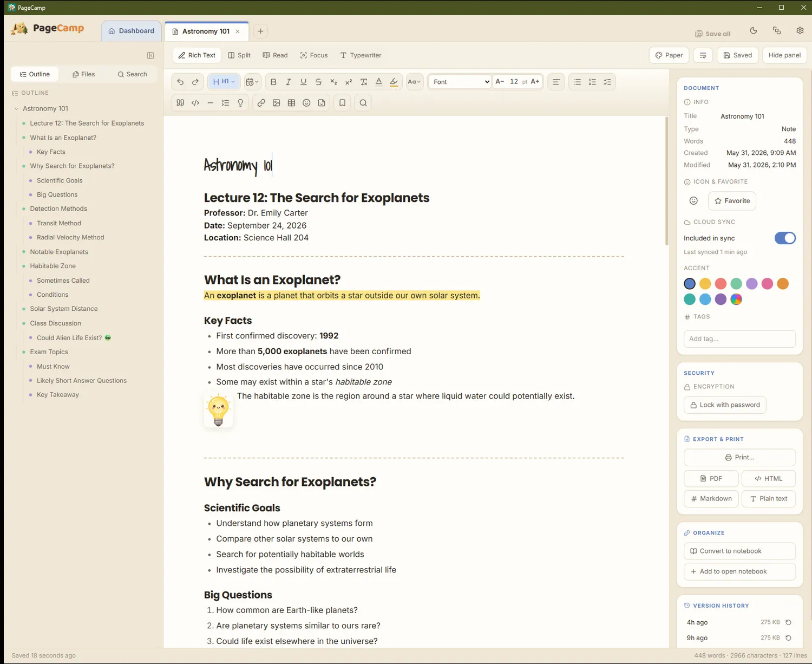
Task: Close the Astronomy 101 tab
Action: (x=238, y=31)
